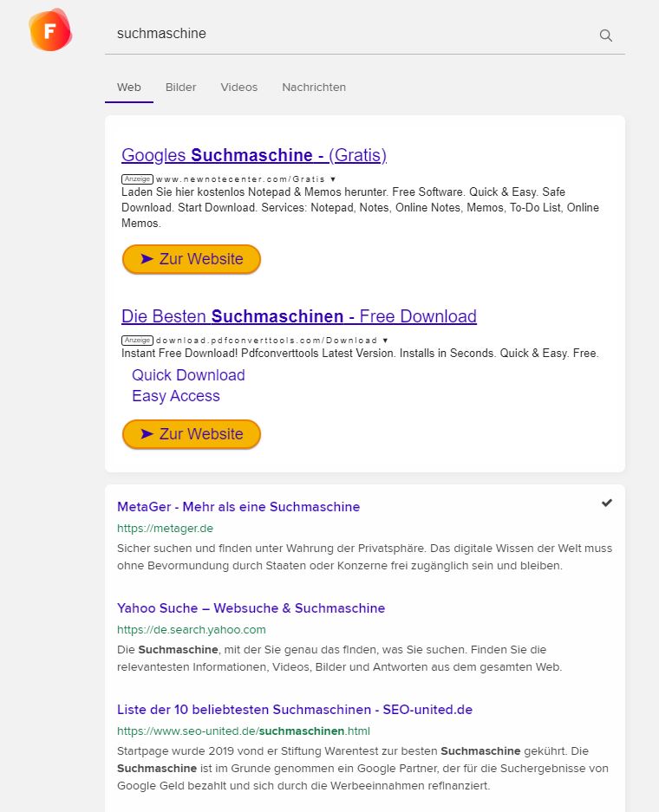
Task: Click the https://de.search.yahoo.com URL
Action: coord(191,630)
